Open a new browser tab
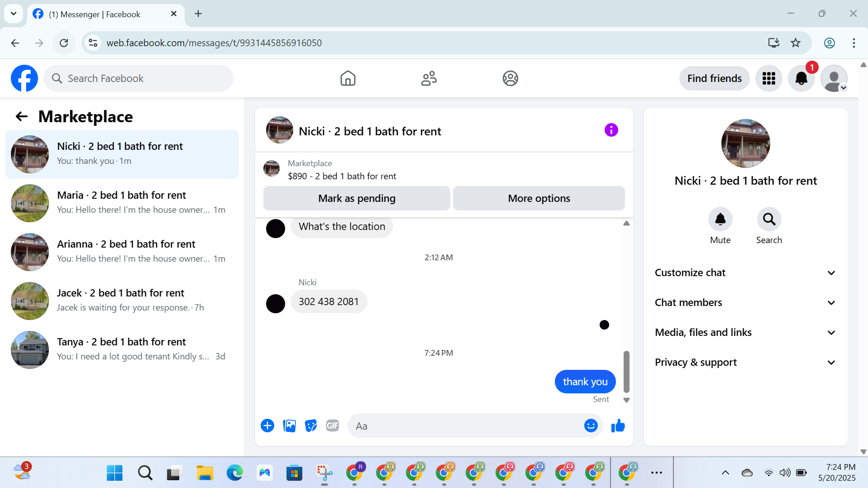The width and height of the screenshot is (868, 488). (x=198, y=14)
